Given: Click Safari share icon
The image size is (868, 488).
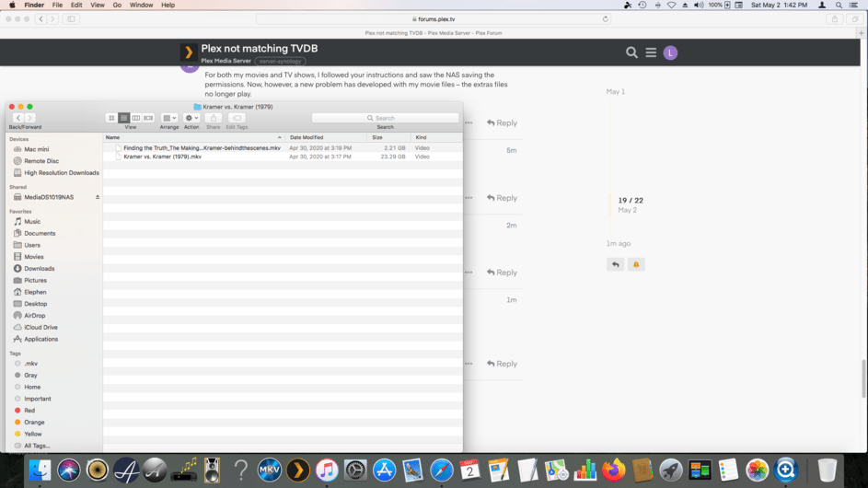Looking at the screenshot, I should (x=835, y=18).
